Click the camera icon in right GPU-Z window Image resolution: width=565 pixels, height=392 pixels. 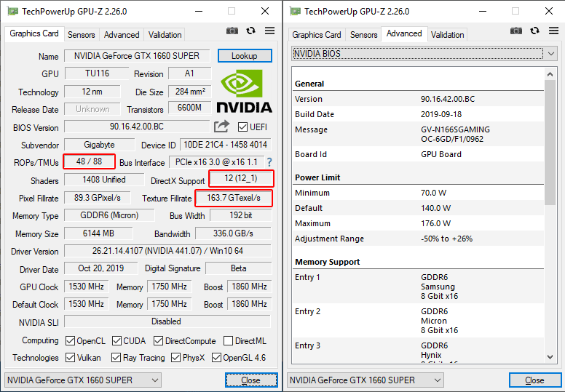click(x=516, y=31)
